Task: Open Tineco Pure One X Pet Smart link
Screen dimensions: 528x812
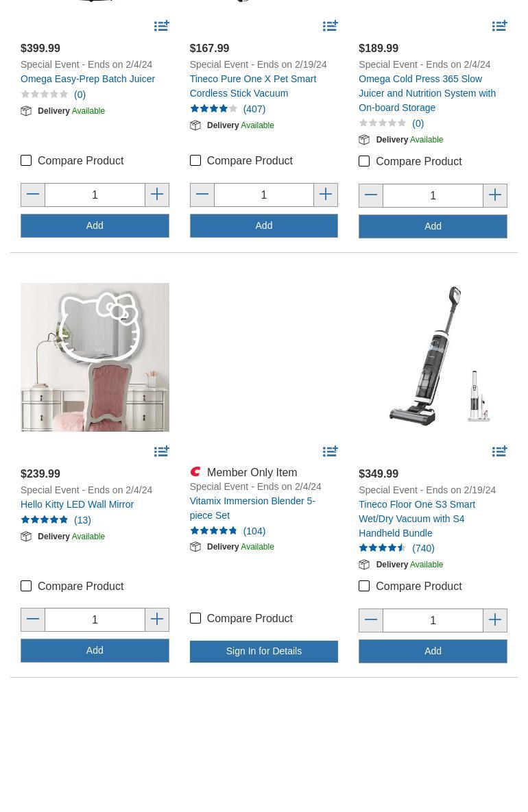Action: click(x=253, y=86)
